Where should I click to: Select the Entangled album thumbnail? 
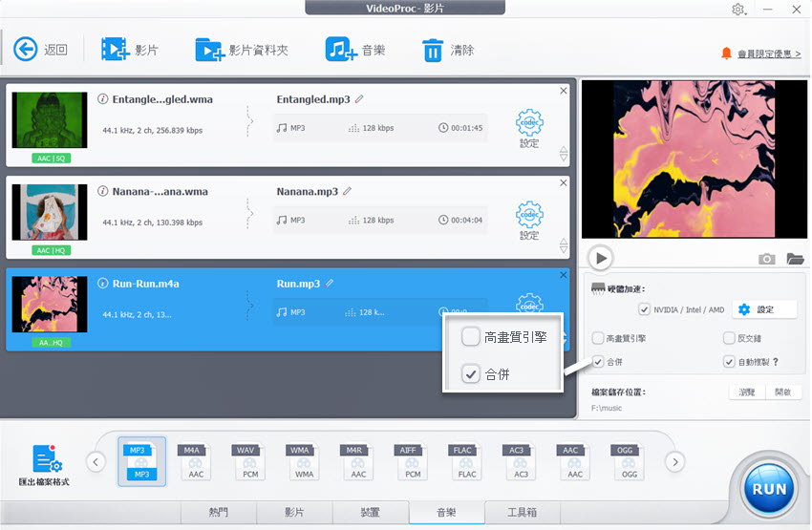point(50,120)
